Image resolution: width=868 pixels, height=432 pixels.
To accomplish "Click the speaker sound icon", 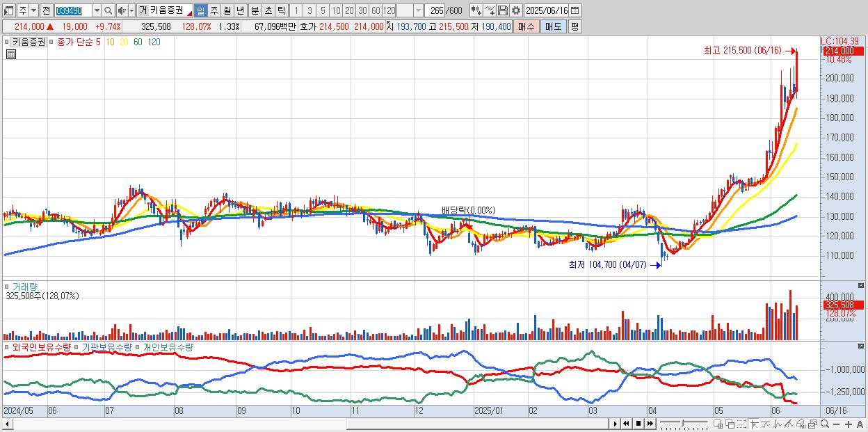I will (122, 10).
